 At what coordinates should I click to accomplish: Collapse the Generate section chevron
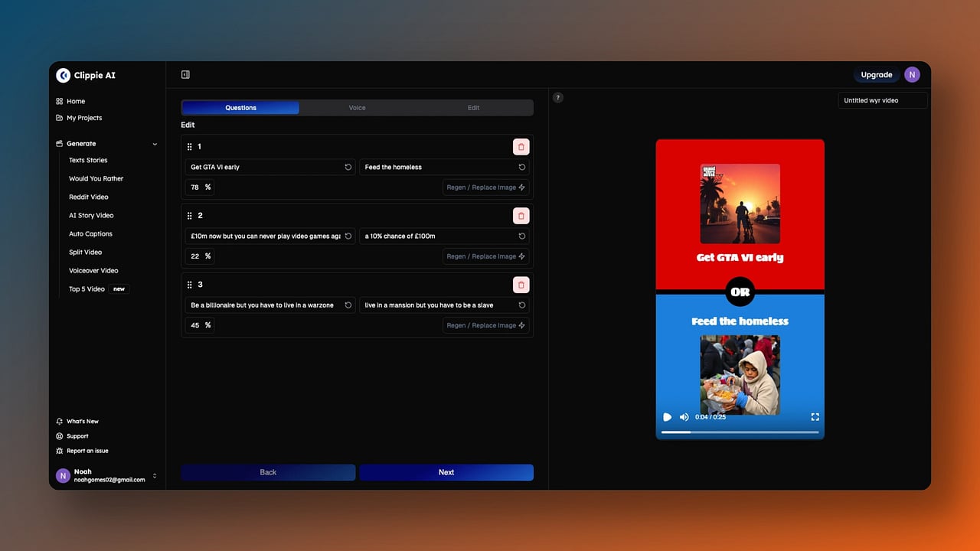coord(155,144)
